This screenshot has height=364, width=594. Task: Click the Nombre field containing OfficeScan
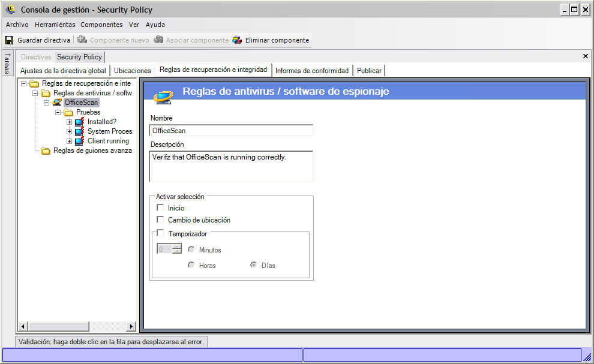click(x=231, y=130)
